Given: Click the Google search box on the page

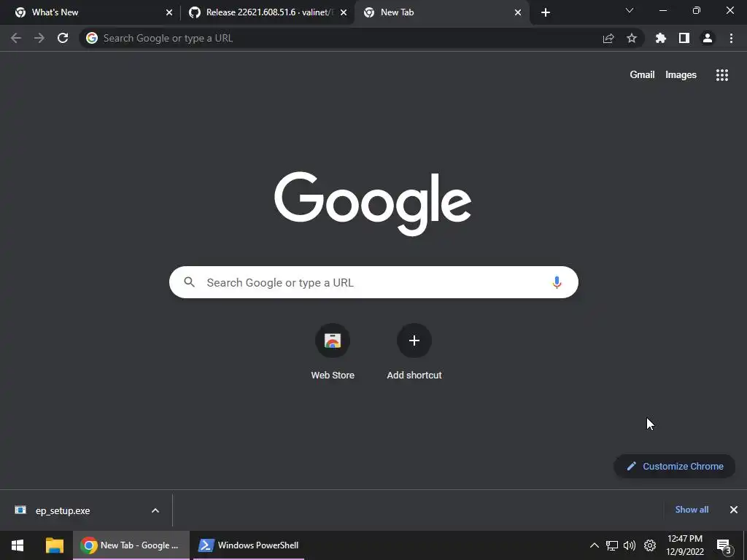Looking at the screenshot, I should pos(373,282).
